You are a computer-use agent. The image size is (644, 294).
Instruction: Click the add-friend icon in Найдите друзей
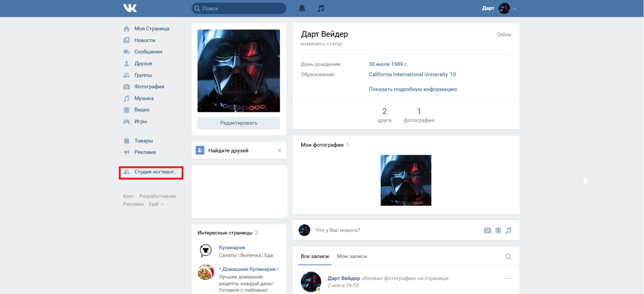coord(200,150)
